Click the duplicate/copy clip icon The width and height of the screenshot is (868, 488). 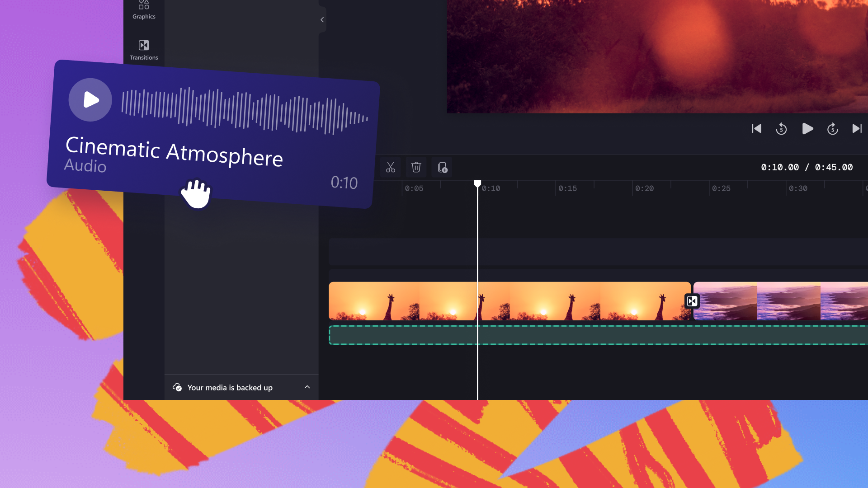click(x=442, y=168)
